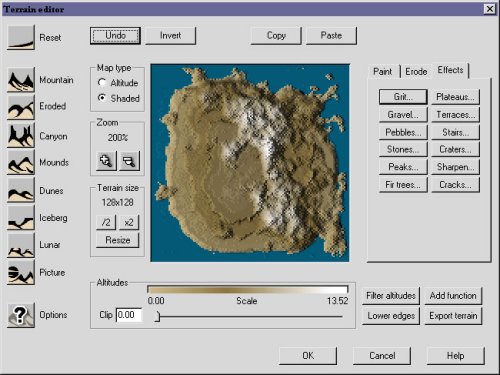Select the Mountain terrain preset icon

21,80
